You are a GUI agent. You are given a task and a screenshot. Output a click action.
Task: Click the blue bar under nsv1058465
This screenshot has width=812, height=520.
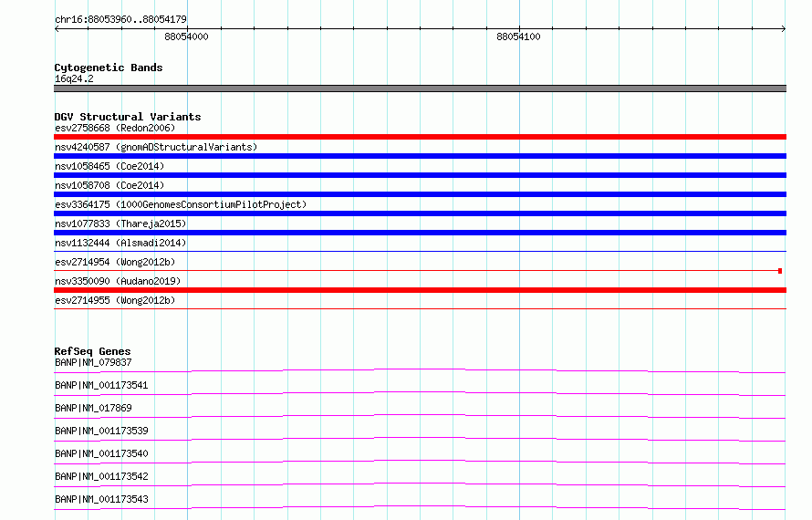420,175
